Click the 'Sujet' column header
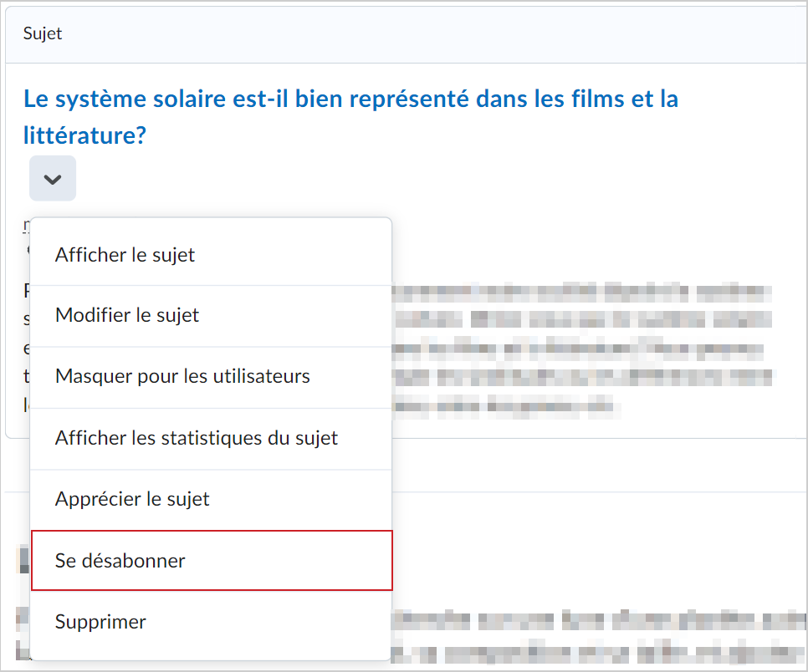Screen dimensions: 808x672 coord(43,33)
